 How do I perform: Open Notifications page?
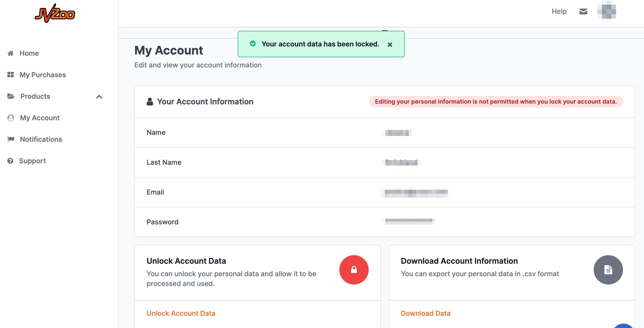[41, 139]
